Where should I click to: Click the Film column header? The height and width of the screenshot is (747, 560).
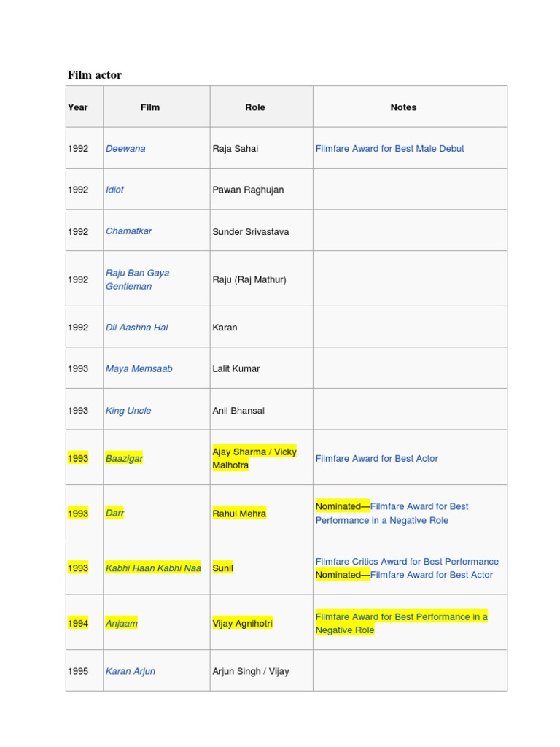pos(157,107)
